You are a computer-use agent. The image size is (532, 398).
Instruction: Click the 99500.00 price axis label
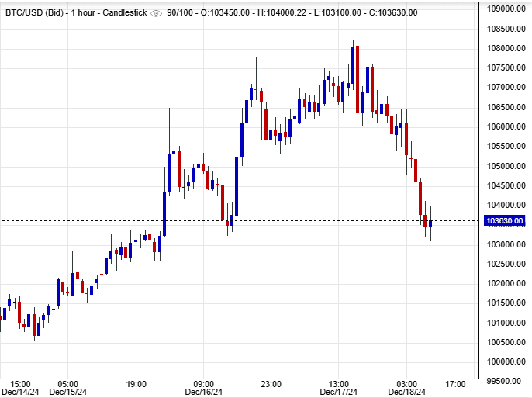point(503,382)
